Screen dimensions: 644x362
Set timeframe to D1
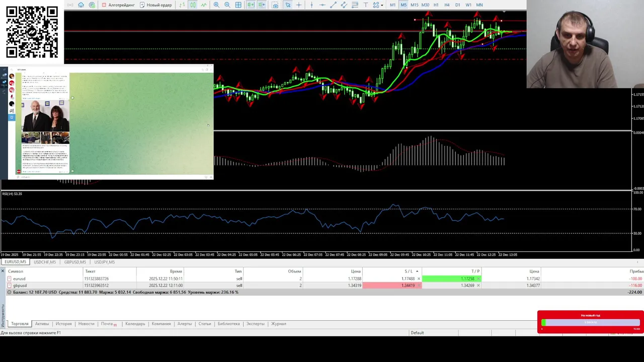coord(457,5)
